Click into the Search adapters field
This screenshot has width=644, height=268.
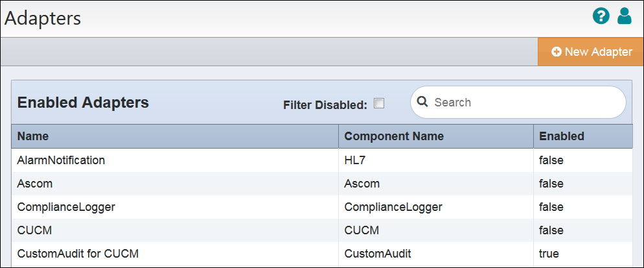coord(525,103)
